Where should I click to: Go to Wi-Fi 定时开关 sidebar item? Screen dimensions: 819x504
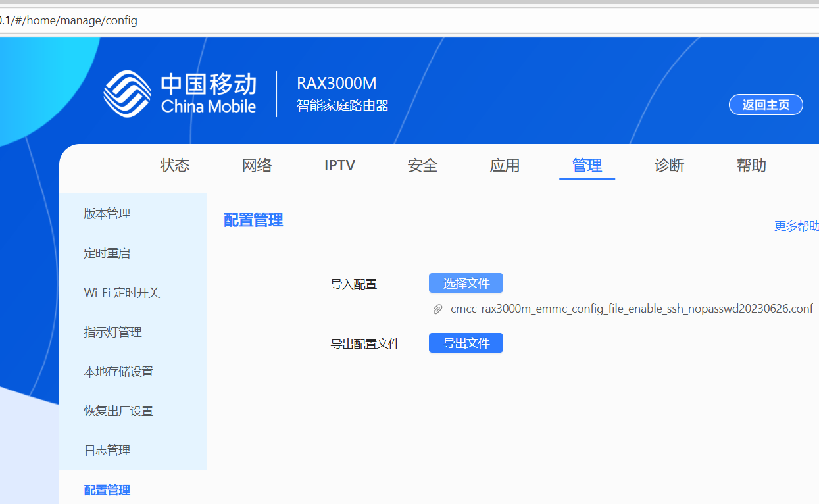(122, 293)
